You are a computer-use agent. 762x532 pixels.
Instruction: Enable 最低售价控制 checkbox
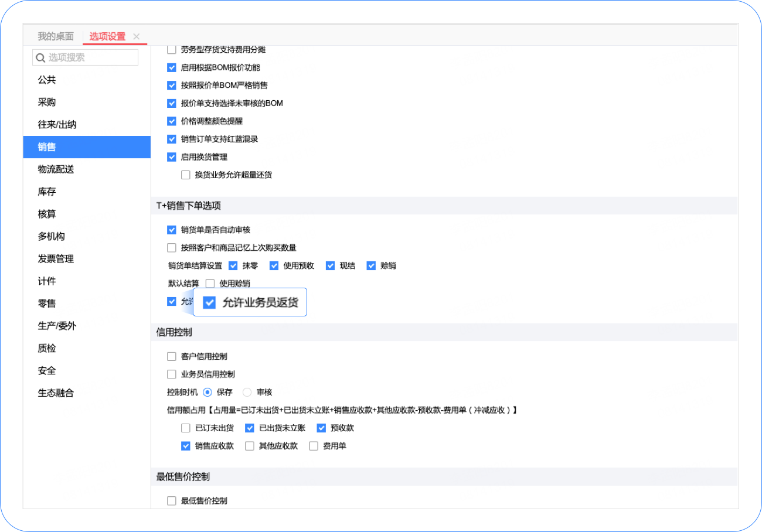coord(172,501)
